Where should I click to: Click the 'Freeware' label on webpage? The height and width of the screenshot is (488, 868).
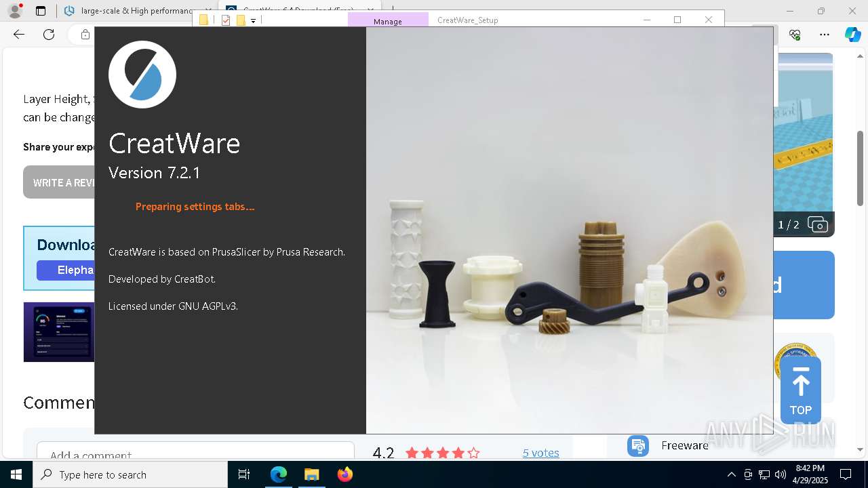point(685,445)
